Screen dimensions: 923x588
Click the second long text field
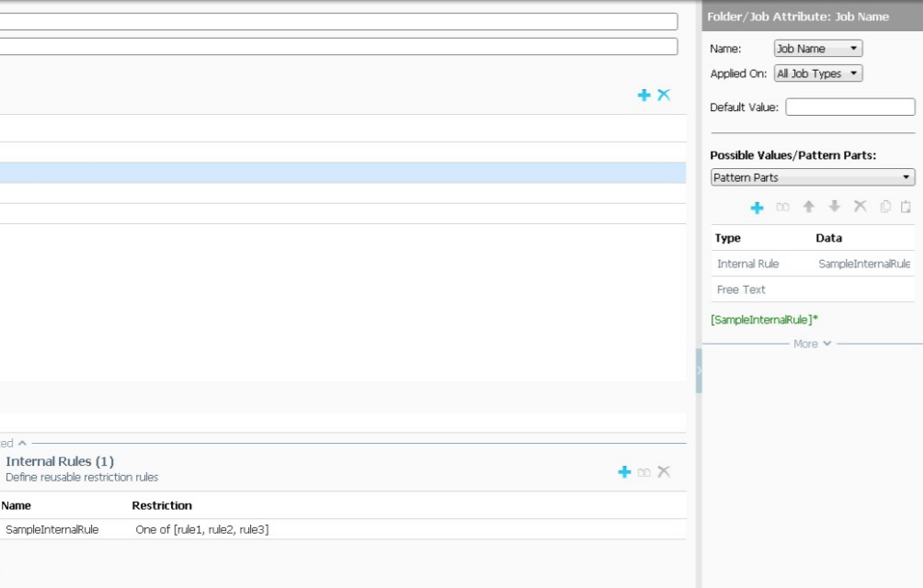click(338, 47)
